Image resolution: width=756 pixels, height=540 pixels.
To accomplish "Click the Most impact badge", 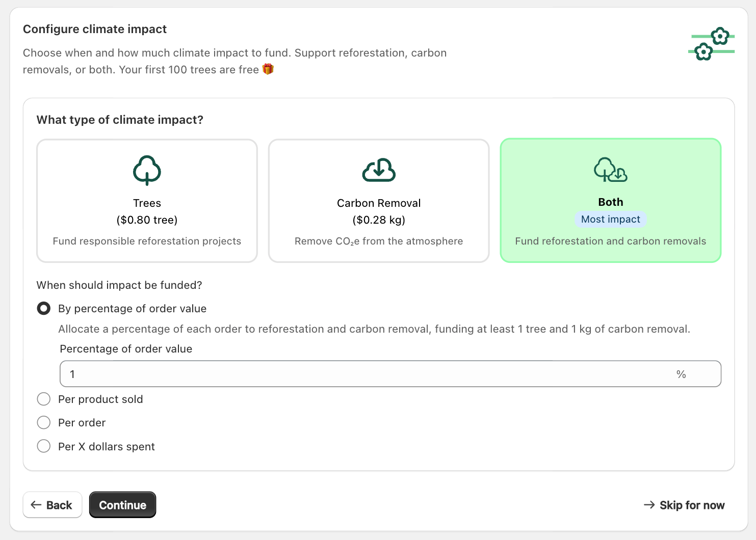I will click(x=610, y=220).
